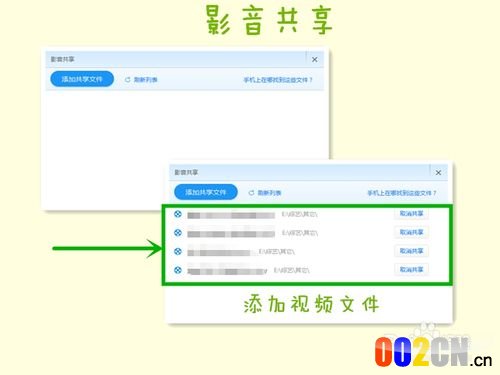Select the path text E:\综艺\其它\ in the first row
Image resolution: width=500 pixels, height=375 pixels.
coord(300,214)
